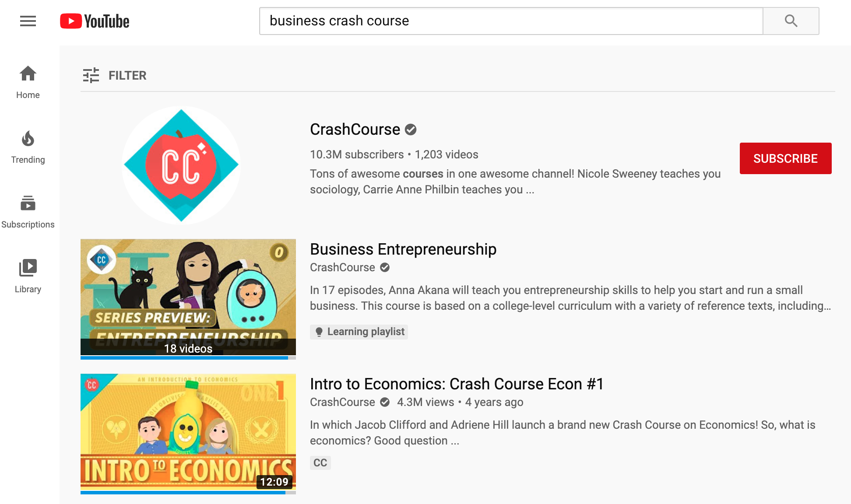
Task: Click the filter sliders icon
Action: click(x=91, y=75)
